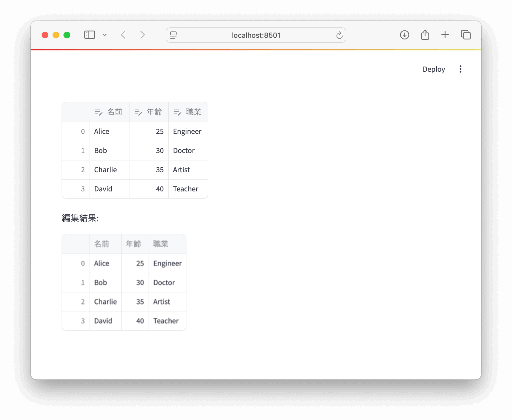The width and height of the screenshot is (512, 420).
Task: Click the reload icon in the address bar
Action: coord(339,35)
